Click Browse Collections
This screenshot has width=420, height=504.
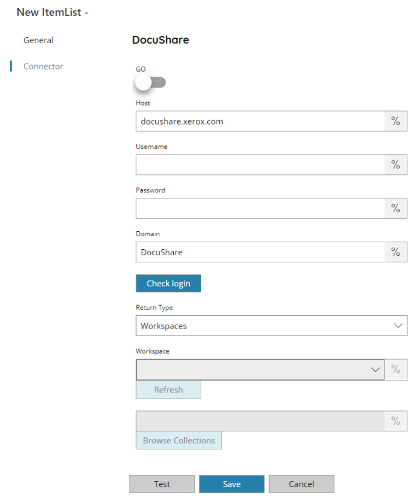pos(178,441)
